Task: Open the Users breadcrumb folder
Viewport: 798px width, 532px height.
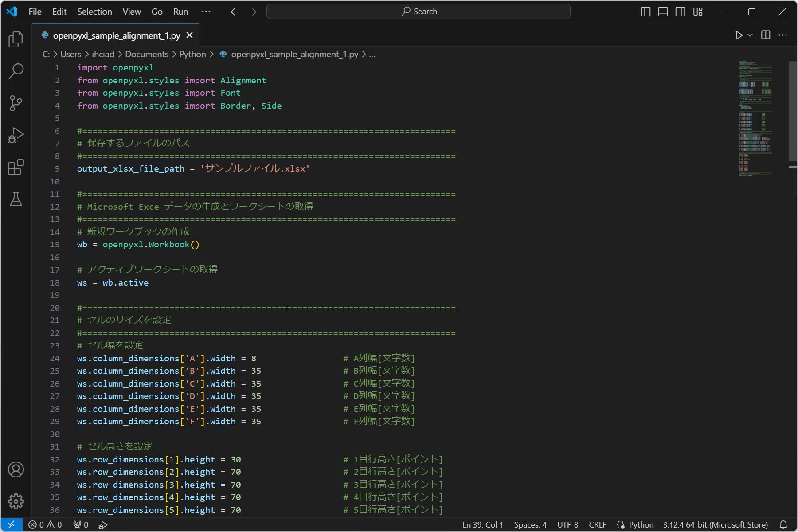Action: point(71,54)
